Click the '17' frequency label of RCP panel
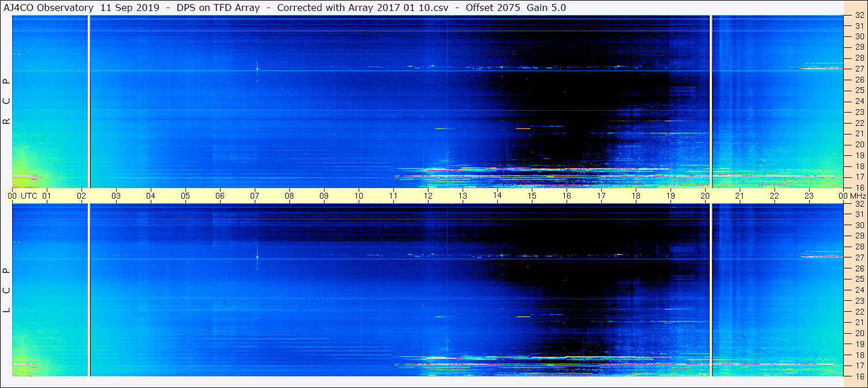The height and width of the screenshot is (388, 868). 859,177
